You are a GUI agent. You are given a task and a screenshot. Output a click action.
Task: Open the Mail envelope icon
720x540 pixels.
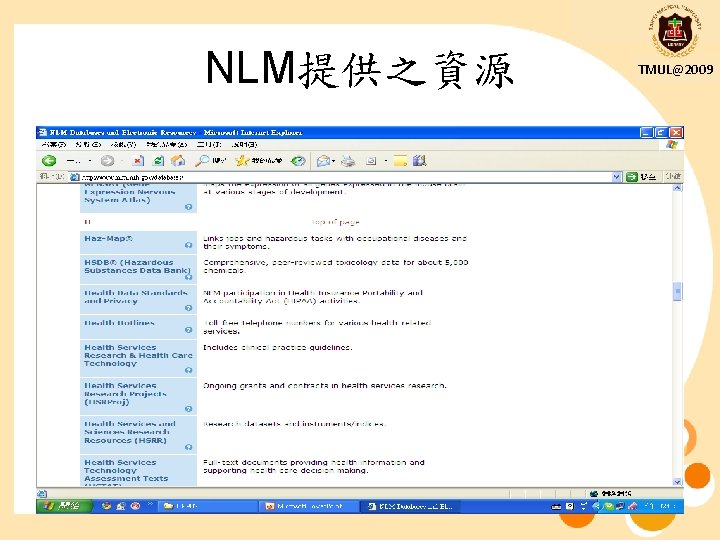click(323, 161)
